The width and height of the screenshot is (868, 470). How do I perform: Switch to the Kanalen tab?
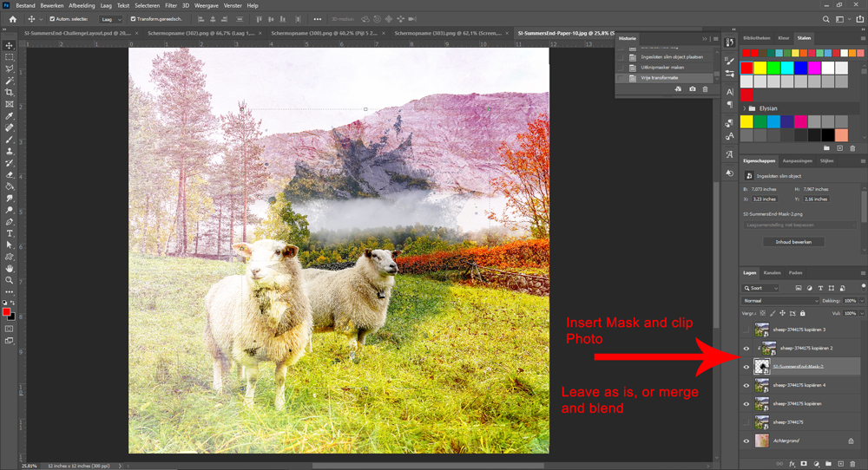(772, 272)
